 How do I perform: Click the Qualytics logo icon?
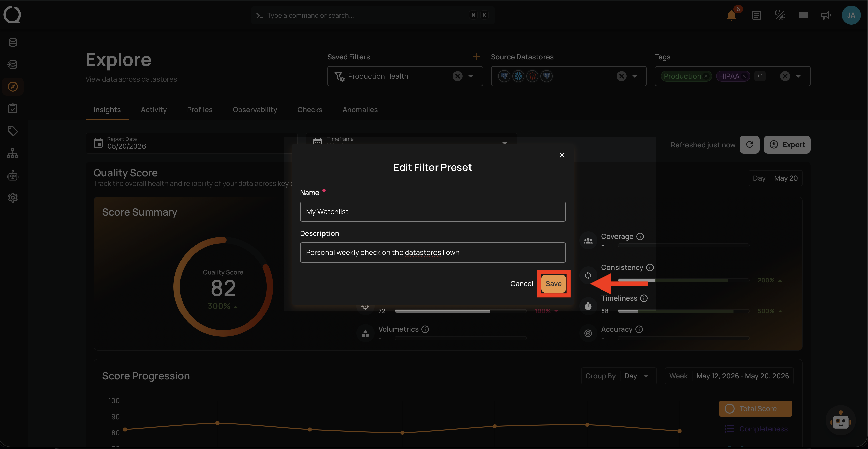[x=12, y=15]
